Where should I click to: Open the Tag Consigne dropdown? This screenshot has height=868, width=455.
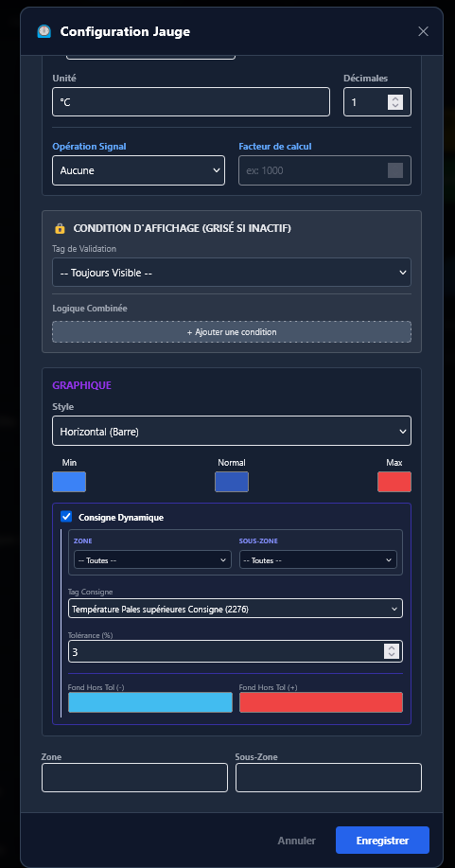[x=236, y=609]
